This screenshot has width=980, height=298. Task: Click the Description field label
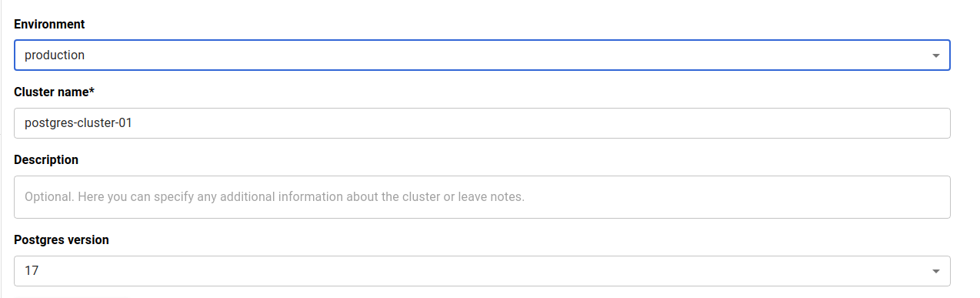(x=46, y=160)
